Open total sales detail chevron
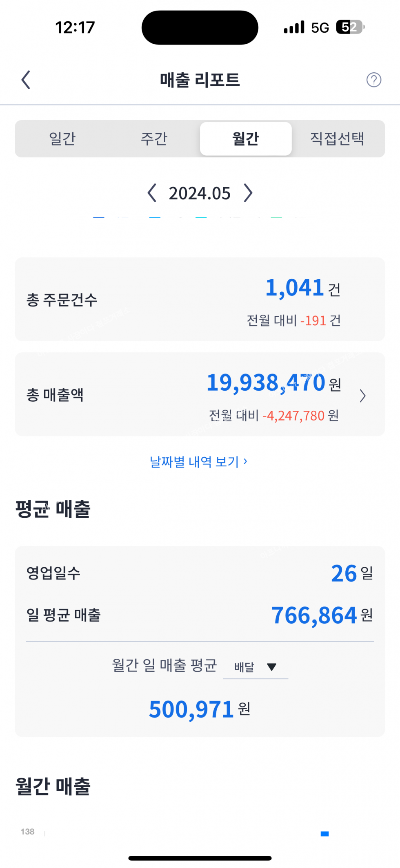Screen dimensions: 400x868 coord(362,396)
